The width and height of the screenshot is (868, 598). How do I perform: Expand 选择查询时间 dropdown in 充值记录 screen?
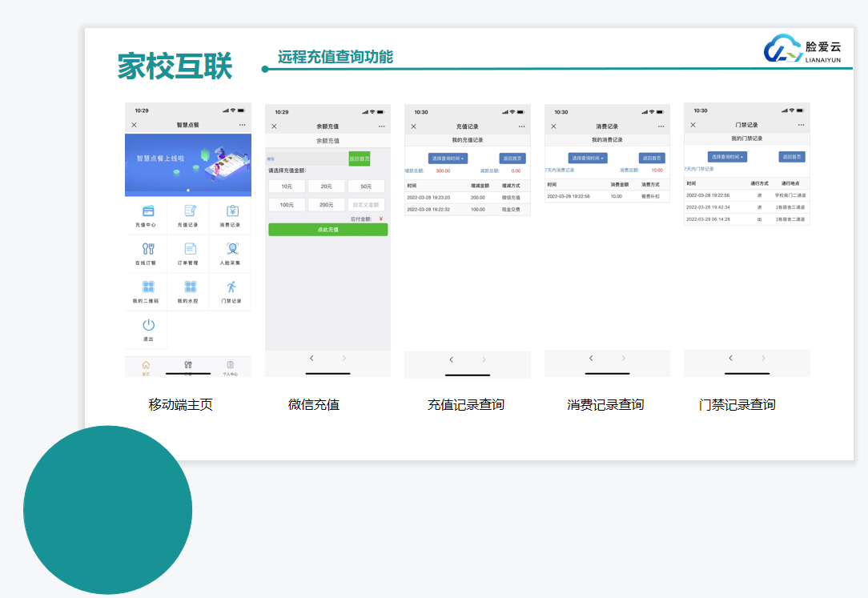pos(448,159)
